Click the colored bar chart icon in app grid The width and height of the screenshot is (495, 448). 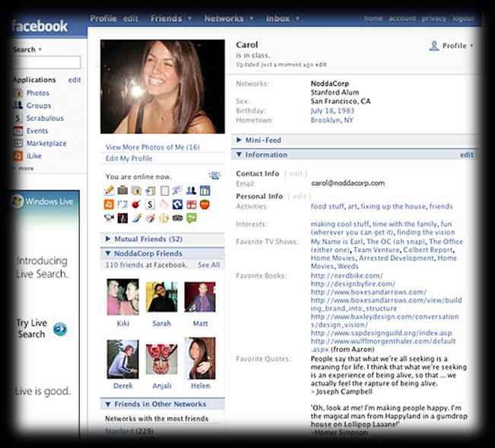point(205,190)
